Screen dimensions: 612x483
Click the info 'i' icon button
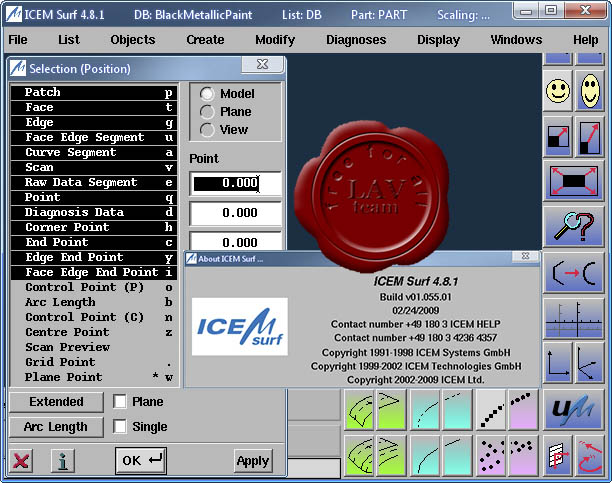(63, 461)
